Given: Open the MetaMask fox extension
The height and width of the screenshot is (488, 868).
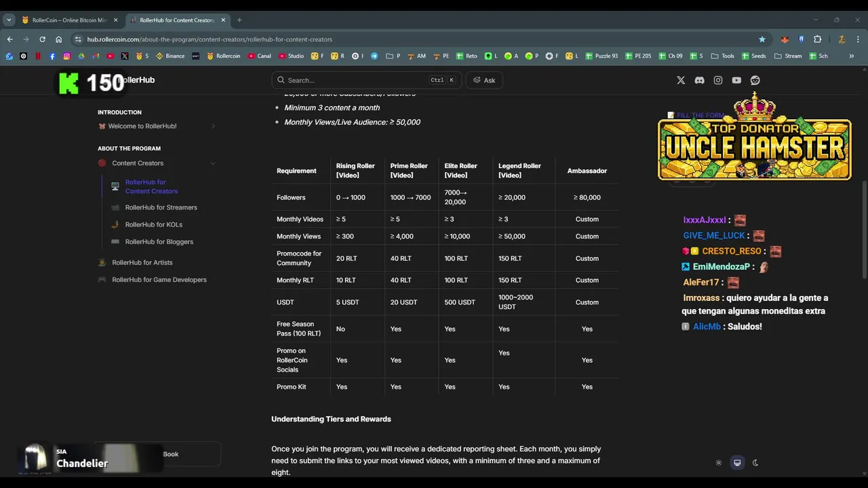Looking at the screenshot, I should (785, 39).
